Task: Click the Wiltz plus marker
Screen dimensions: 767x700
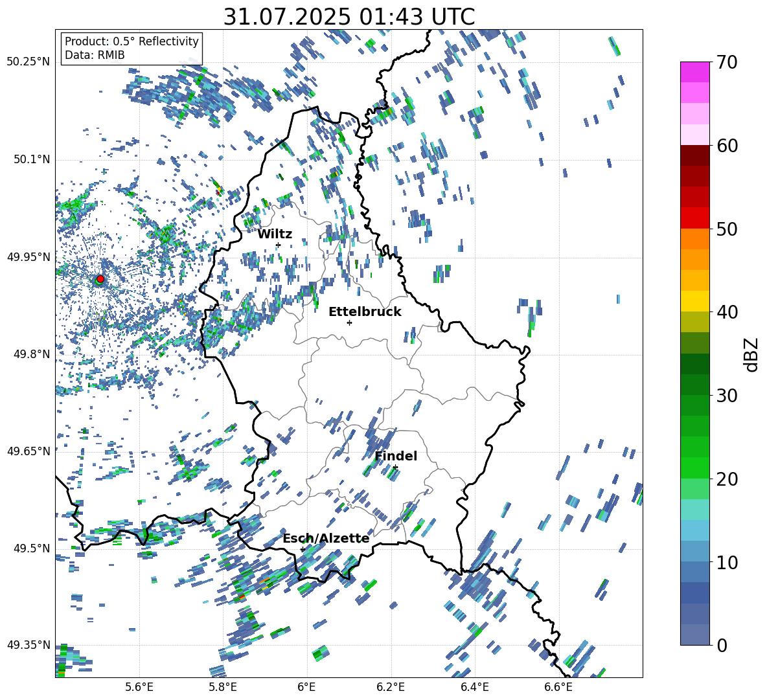Action: 279,245
